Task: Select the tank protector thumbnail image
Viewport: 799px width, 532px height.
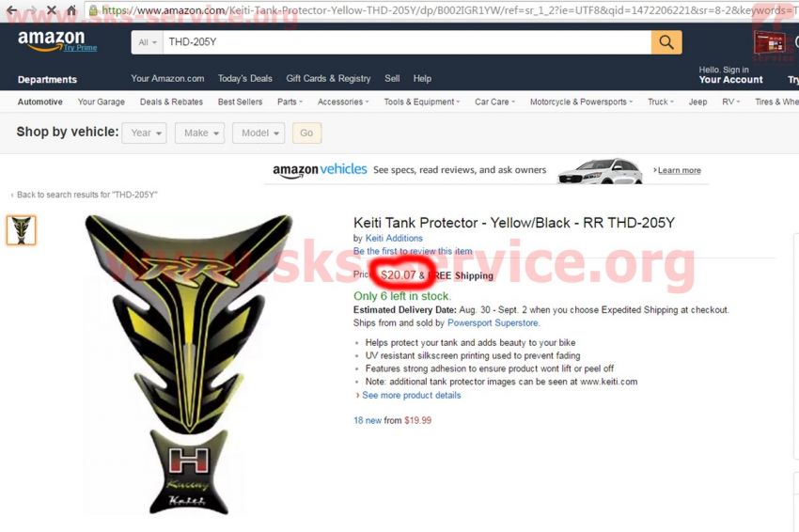Action: coord(21,230)
